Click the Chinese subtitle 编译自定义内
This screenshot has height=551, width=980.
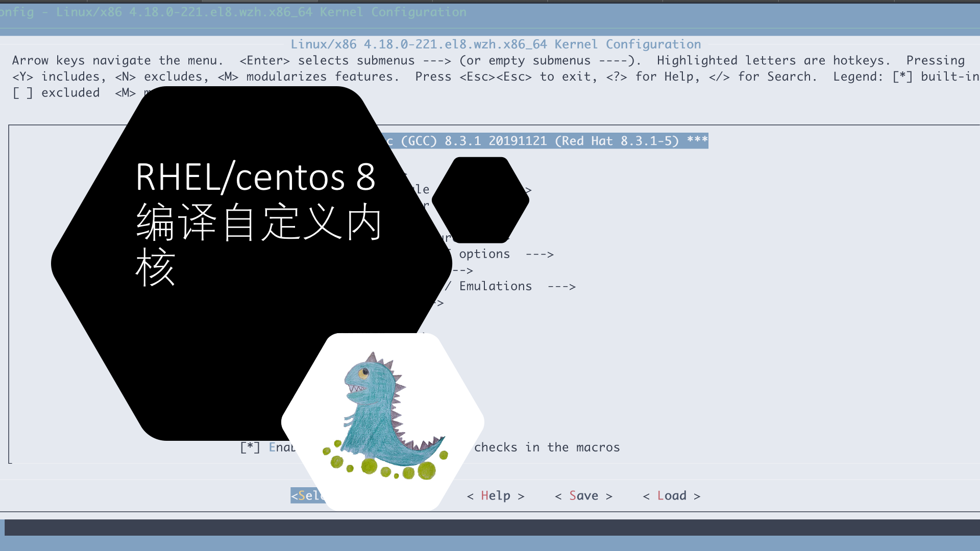click(x=259, y=222)
